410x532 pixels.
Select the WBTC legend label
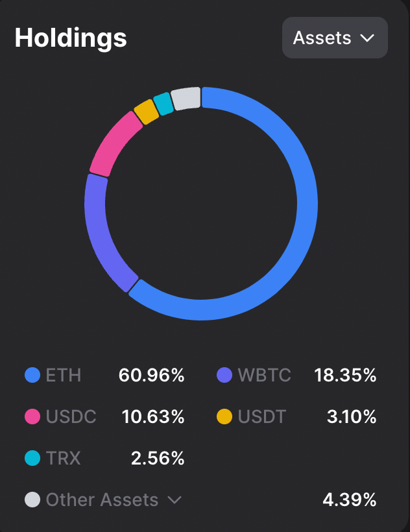[264, 375]
